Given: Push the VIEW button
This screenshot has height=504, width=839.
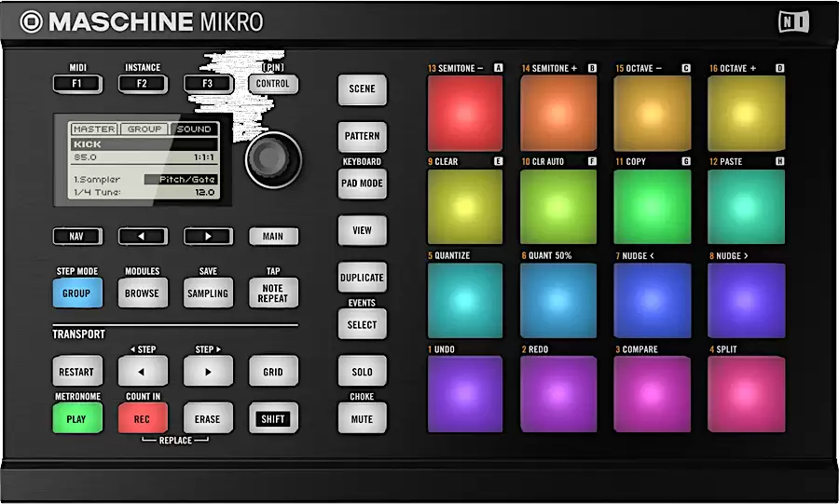Looking at the screenshot, I should [363, 230].
